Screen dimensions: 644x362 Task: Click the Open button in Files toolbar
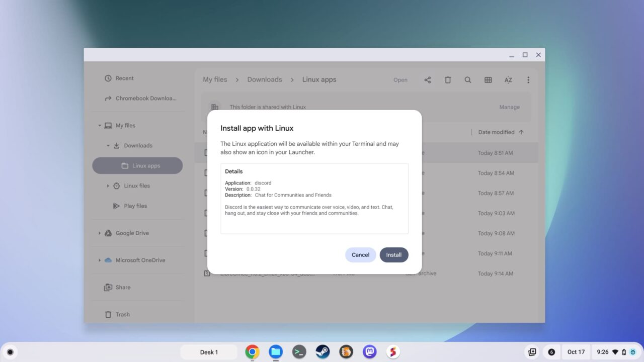click(x=400, y=80)
